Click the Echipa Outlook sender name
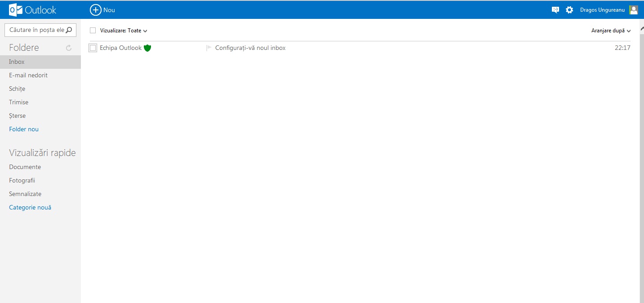Screen dimensions: 644x303 click(120, 48)
